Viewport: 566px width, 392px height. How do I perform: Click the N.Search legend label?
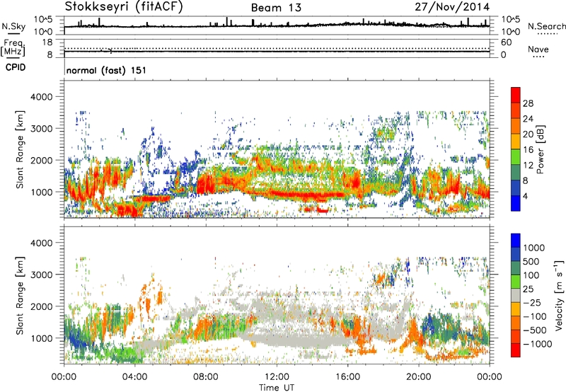(546, 26)
